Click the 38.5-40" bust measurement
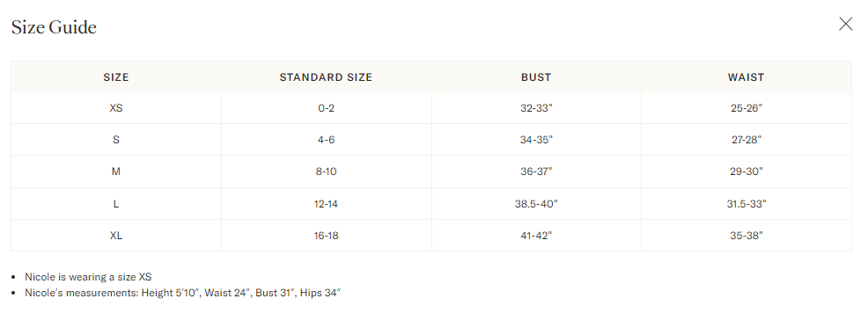The height and width of the screenshot is (335, 868). 536,204
